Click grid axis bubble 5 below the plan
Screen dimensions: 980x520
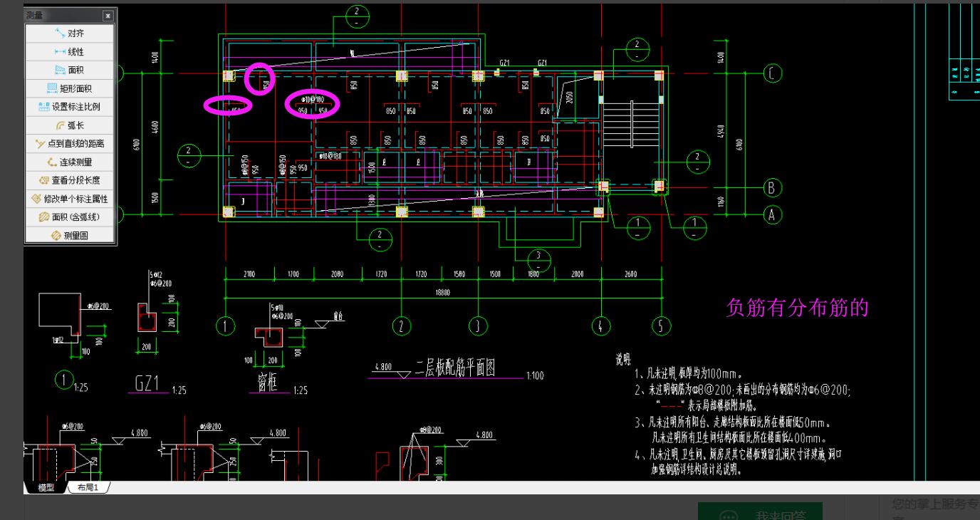(x=662, y=326)
